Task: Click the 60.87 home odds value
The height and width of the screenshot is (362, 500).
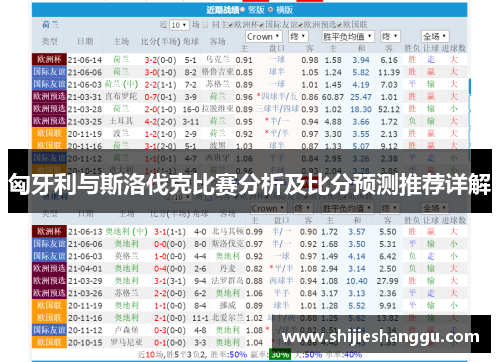Action: click(x=333, y=97)
